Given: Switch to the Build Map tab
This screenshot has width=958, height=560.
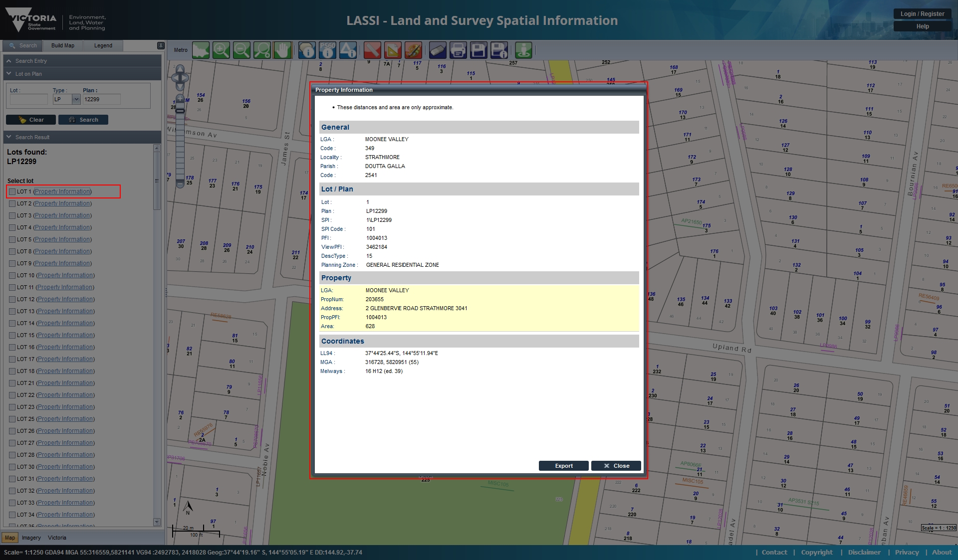Looking at the screenshot, I should pyautogui.click(x=63, y=45).
